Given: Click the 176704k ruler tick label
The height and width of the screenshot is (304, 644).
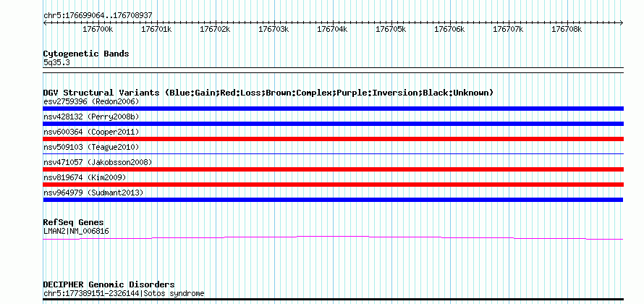Looking at the screenshot, I should click(x=332, y=29).
